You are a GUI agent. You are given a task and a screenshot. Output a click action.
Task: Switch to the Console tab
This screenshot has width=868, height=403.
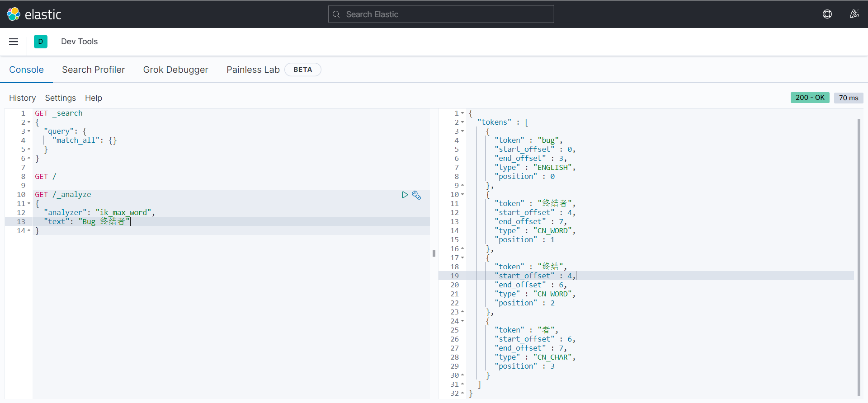click(27, 70)
